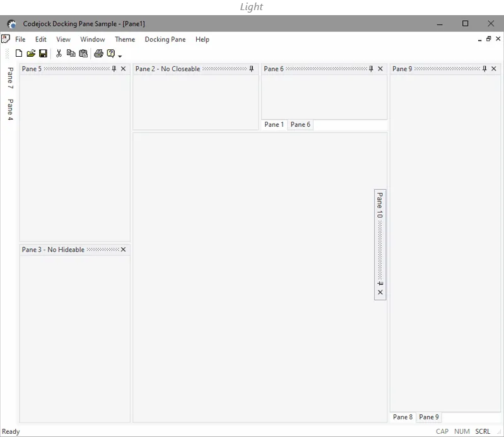Click the Copy toolbar icon

(71, 54)
